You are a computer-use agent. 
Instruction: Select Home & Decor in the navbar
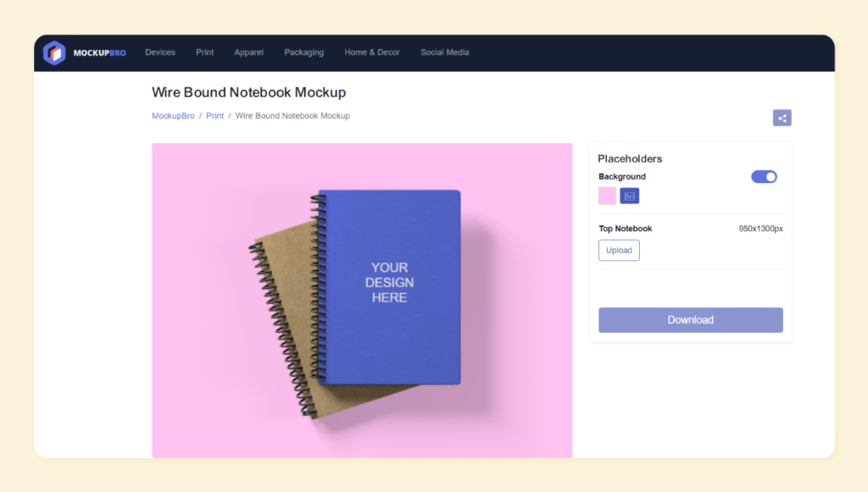372,53
